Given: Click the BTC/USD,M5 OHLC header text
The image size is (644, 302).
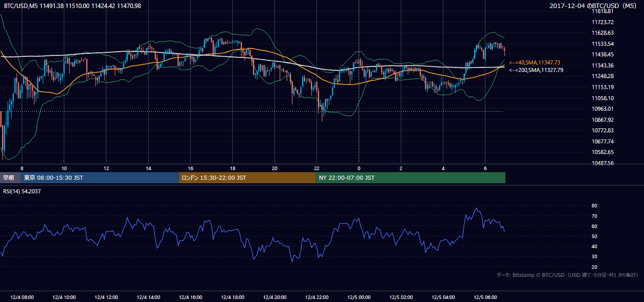Looking at the screenshot, I should pos(73,6).
